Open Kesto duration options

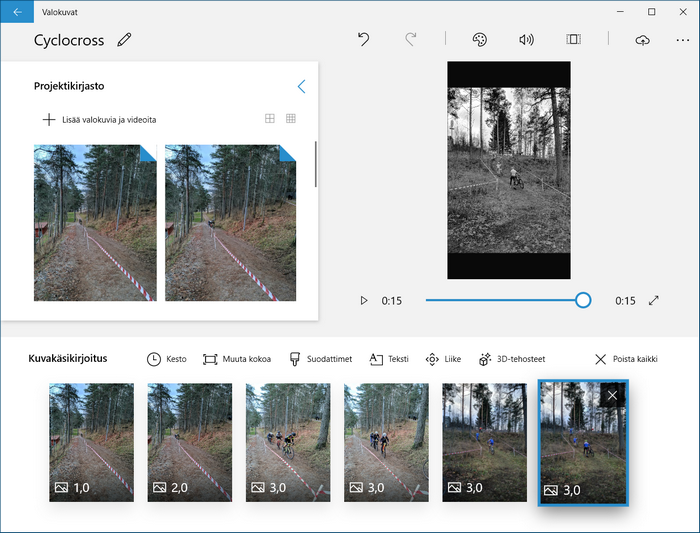coord(166,359)
